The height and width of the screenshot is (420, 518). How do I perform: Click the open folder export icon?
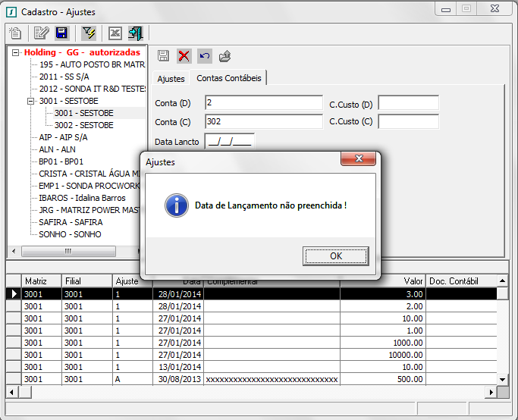[224, 56]
